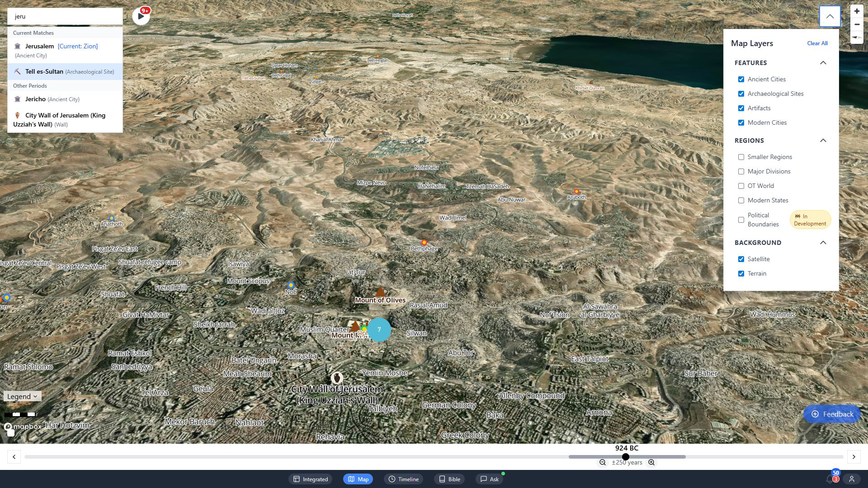Uncheck the Ancient Cities layer
The height and width of the screenshot is (488, 868).
(741, 79)
